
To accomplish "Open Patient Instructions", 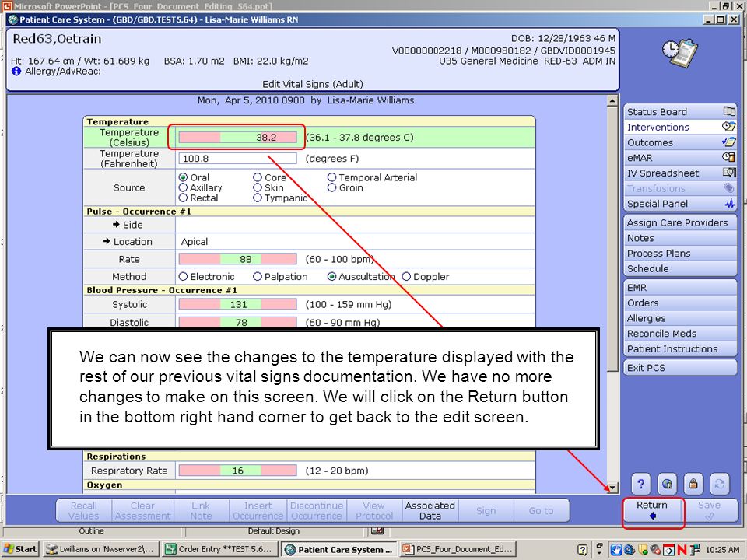I will [680, 348].
